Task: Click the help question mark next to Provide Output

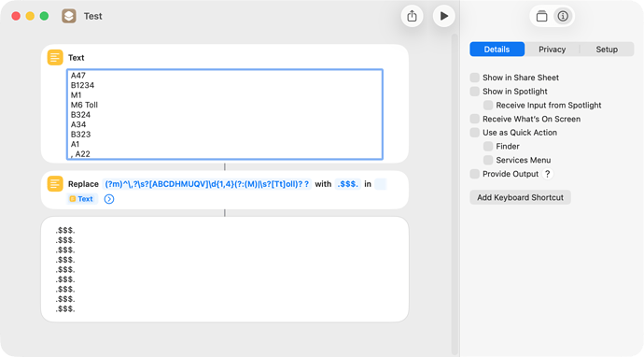Action: tap(547, 174)
